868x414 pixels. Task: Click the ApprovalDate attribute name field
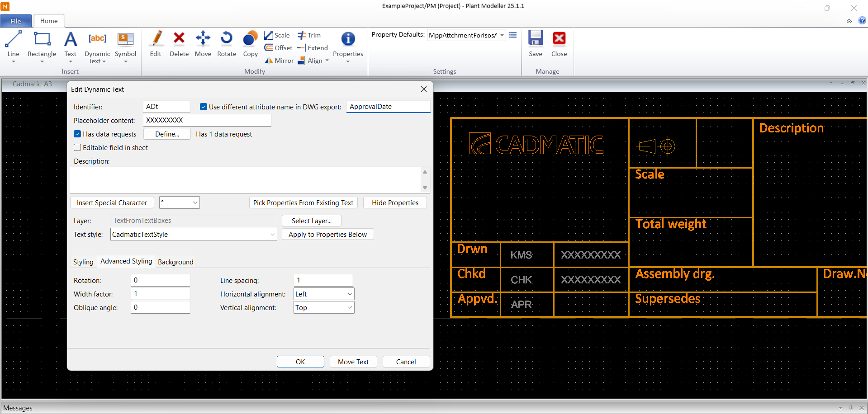[388, 107]
